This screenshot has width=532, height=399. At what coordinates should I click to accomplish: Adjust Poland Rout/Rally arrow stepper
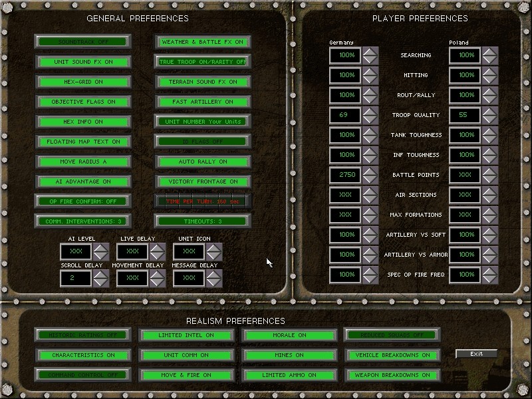point(490,95)
